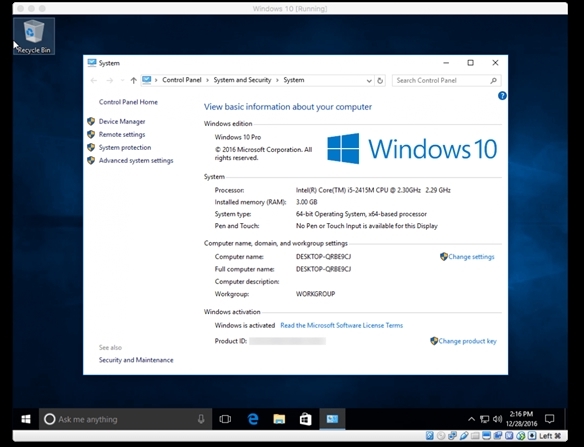584x447 pixels.
Task: Click the WORKGROUP value
Action: [315, 294]
